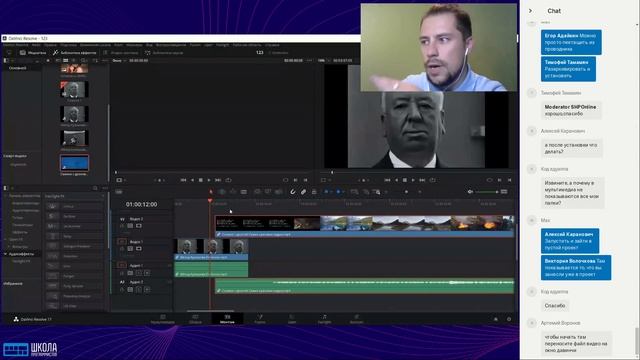Go to first frame in timeline viewer

coord(387,180)
